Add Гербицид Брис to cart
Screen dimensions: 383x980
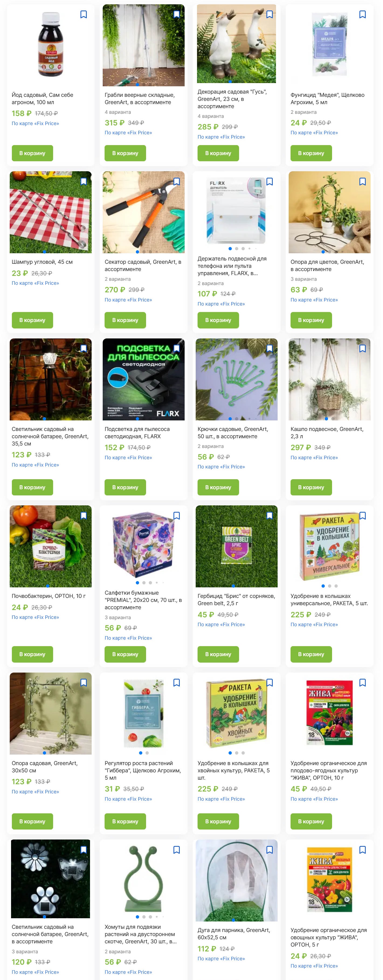(218, 654)
